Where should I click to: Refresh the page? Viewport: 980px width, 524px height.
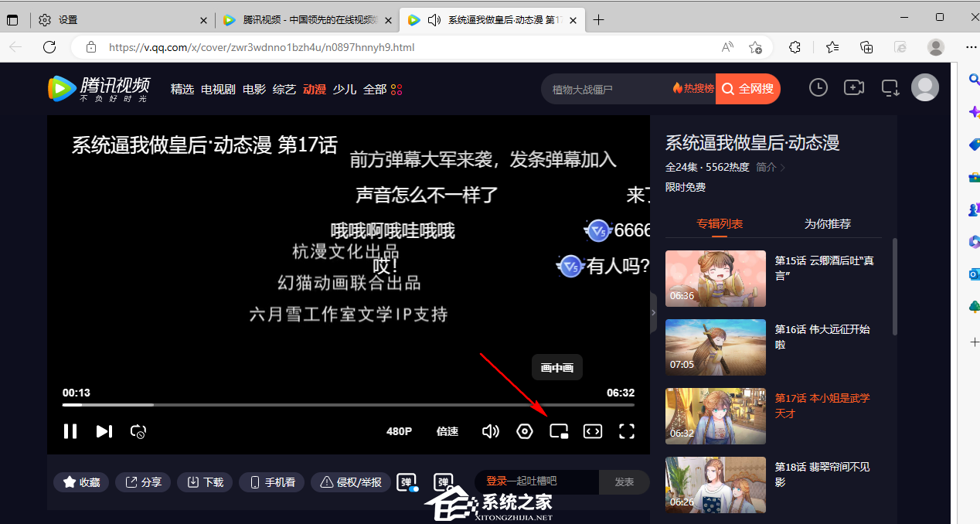click(49, 47)
